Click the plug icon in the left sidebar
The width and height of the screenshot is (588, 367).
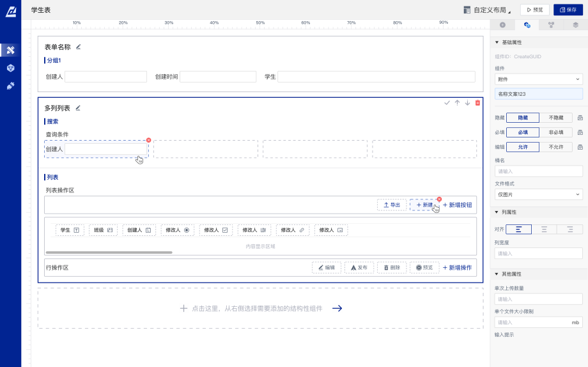click(10, 86)
